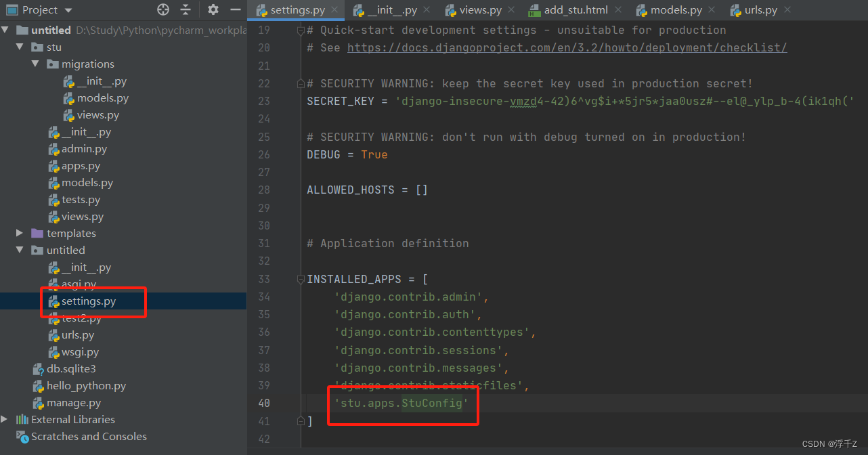Screen dimensions: 868x455
Task: Fold the INSTALLED_APPS list at line 33
Action: point(300,279)
